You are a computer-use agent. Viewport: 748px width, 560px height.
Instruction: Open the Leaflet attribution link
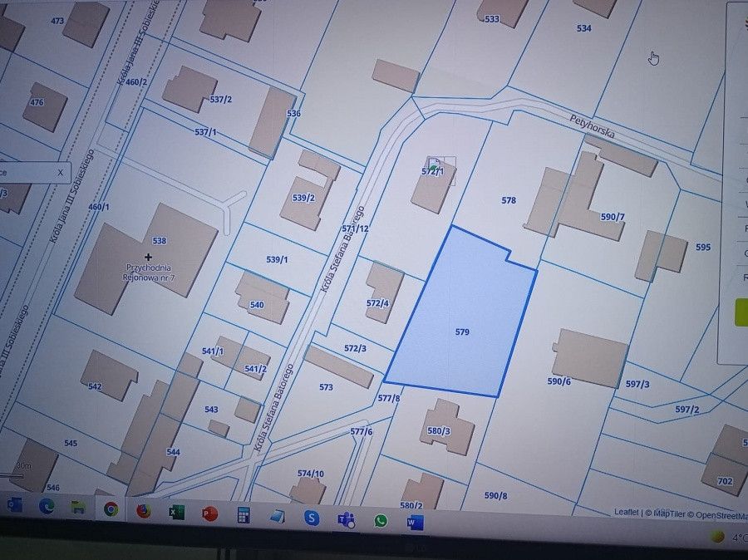tap(626, 512)
